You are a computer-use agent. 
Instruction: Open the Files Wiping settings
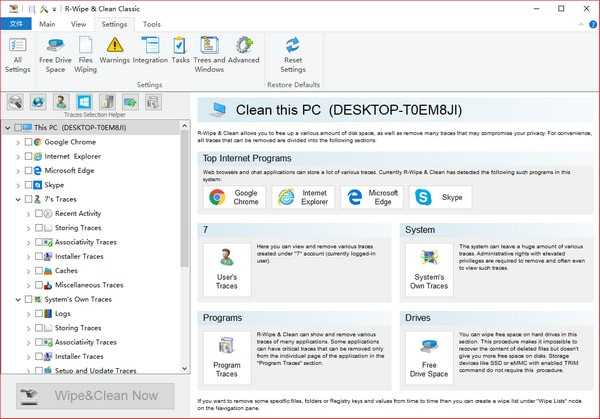(87, 52)
